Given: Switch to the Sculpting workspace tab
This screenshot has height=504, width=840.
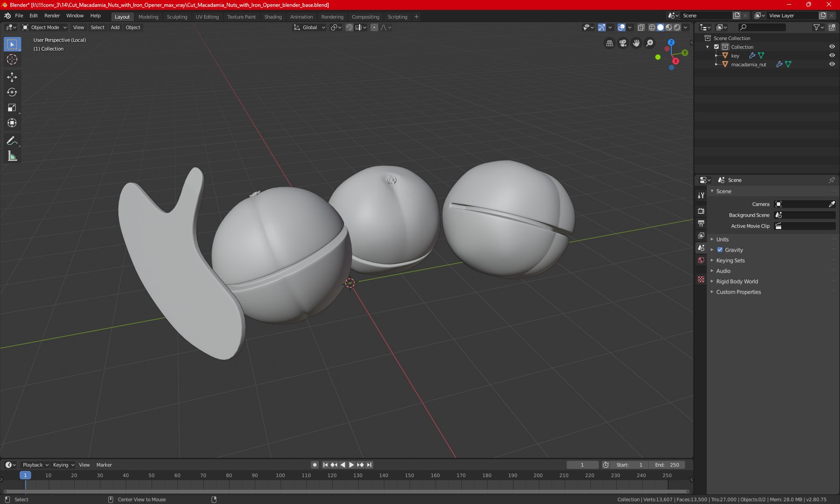Looking at the screenshot, I should click(177, 17).
